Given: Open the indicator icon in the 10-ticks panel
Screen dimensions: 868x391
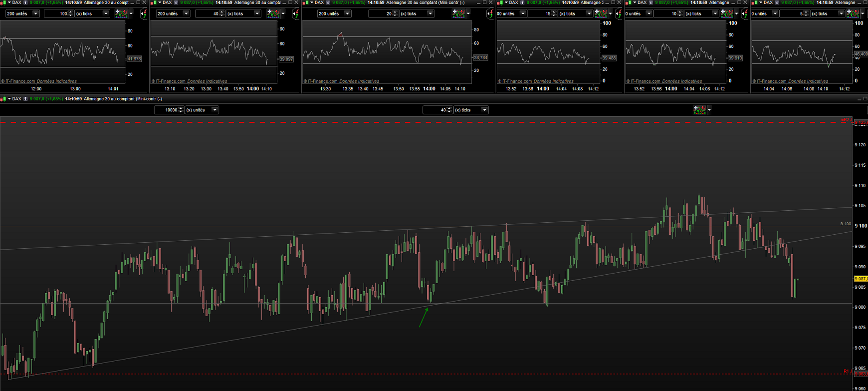Looking at the screenshot, I should [x=727, y=13].
